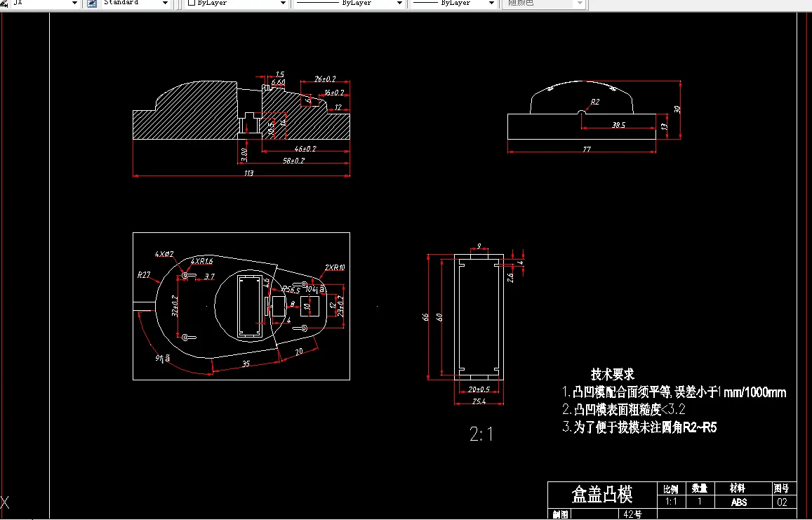Viewport: 812px width, 520px height.
Task: Open the JX dimension style dropdown
Action: [x=74, y=3]
